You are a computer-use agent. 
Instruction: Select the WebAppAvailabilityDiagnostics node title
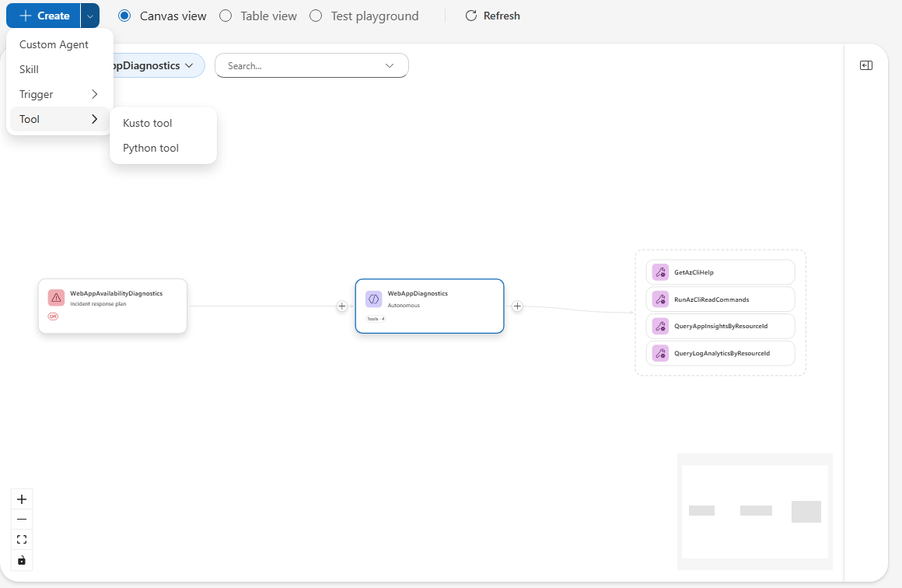(116, 293)
